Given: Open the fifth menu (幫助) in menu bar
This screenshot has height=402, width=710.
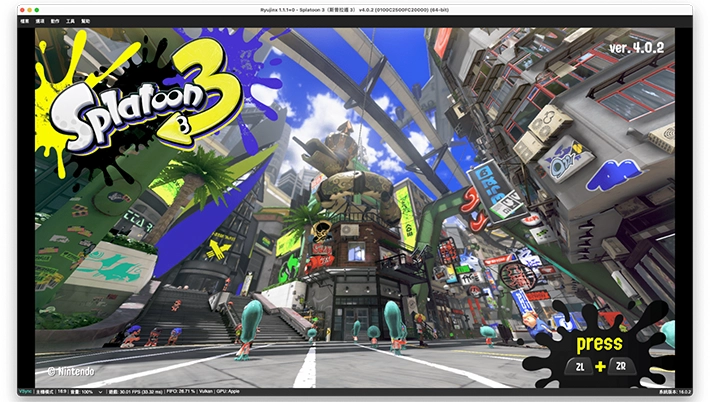Looking at the screenshot, I should pos(86,21).
